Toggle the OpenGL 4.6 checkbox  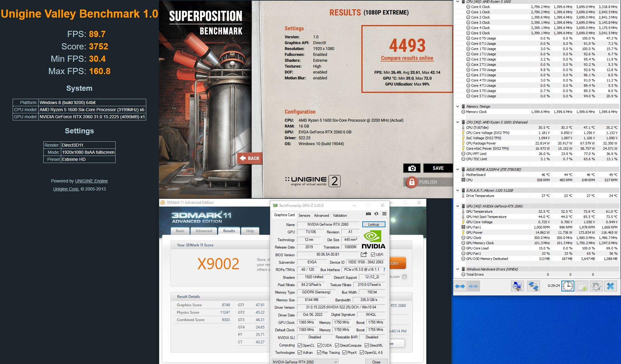361,353
